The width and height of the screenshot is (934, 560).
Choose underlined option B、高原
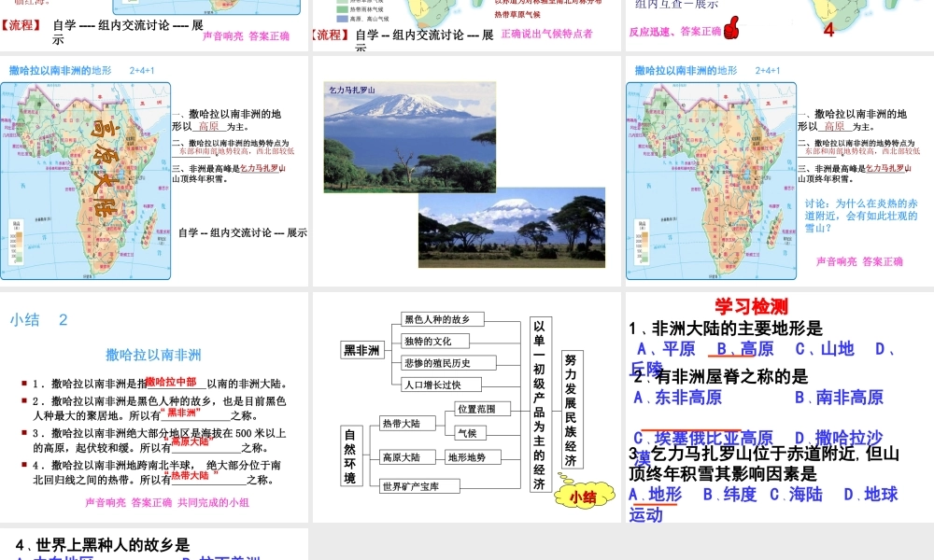744,349
